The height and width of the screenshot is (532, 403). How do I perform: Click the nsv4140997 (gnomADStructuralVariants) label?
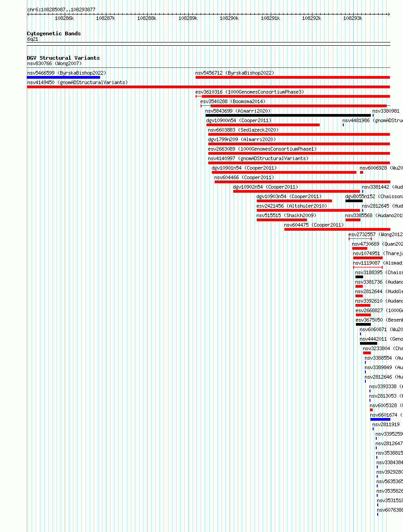(x=258, y=158)
